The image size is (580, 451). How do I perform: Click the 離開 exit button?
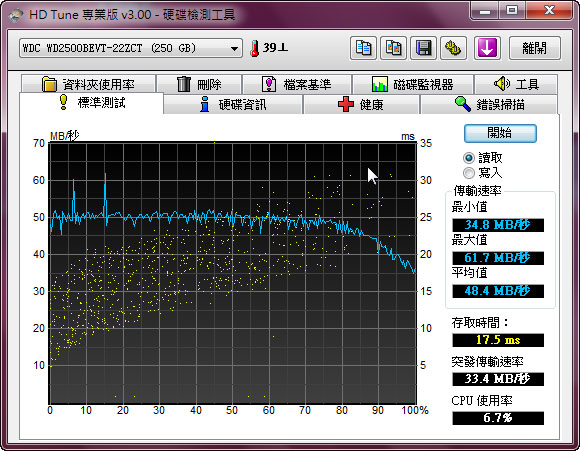(x=535, y=48)
